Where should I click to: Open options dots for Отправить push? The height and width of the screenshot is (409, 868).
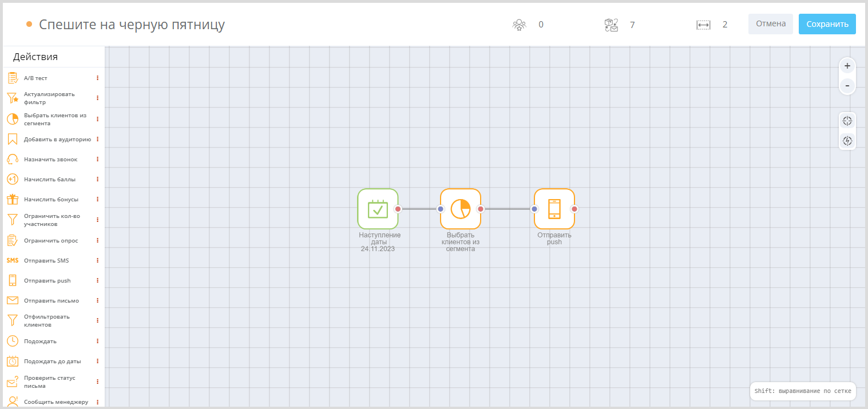97,280
